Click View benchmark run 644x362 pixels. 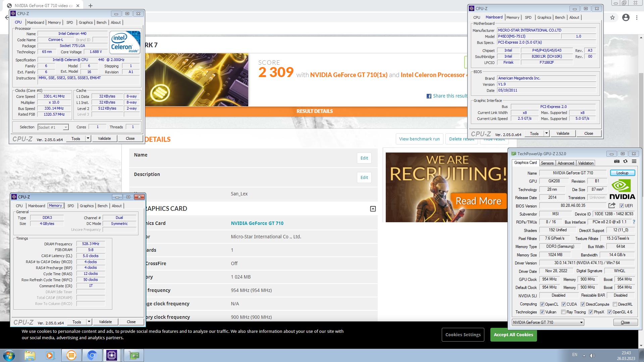point(419,139)
